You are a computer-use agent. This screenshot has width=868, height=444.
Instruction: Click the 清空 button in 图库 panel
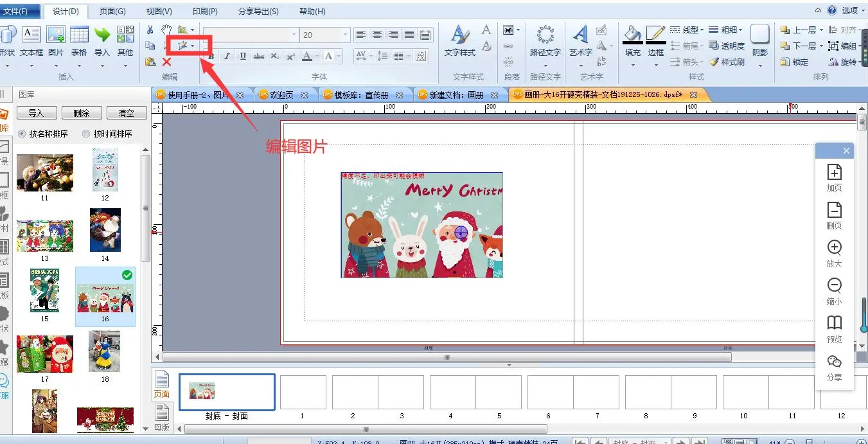pyautogui.click(x=127, y=112)
